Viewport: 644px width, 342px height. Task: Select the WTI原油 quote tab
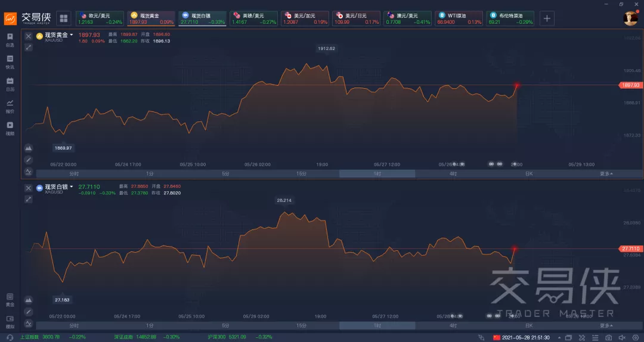tap(459, 18)
